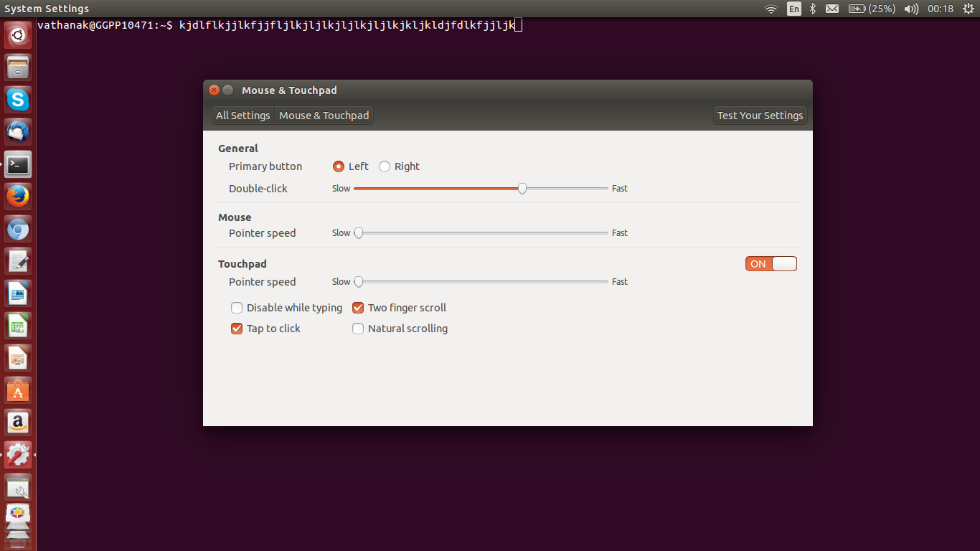Click the System Settings gear-and-wrench dock icon
The image size is (980, 551).
18,456
